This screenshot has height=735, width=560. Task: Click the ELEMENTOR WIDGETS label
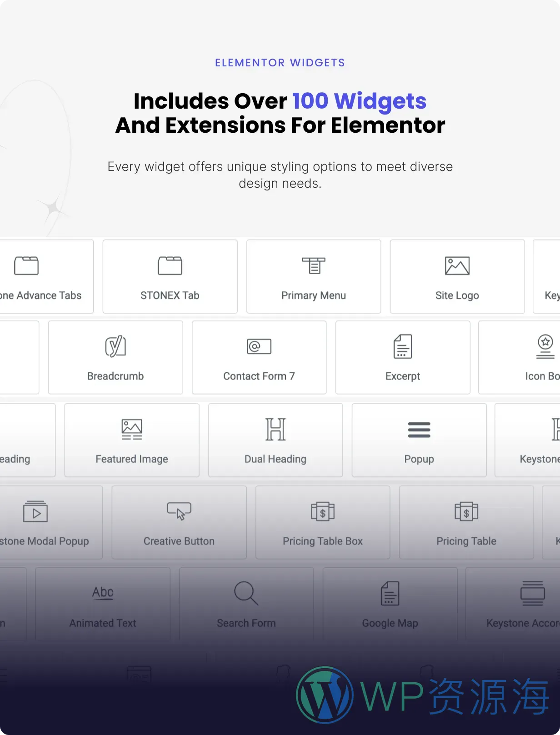click(x=280, y=63)
